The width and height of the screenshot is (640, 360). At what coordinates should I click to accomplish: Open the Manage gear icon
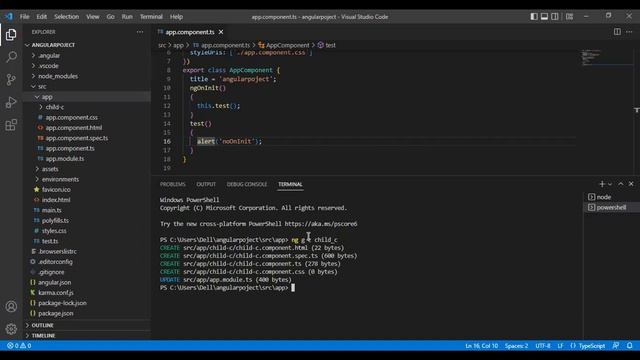click(11, 329)
